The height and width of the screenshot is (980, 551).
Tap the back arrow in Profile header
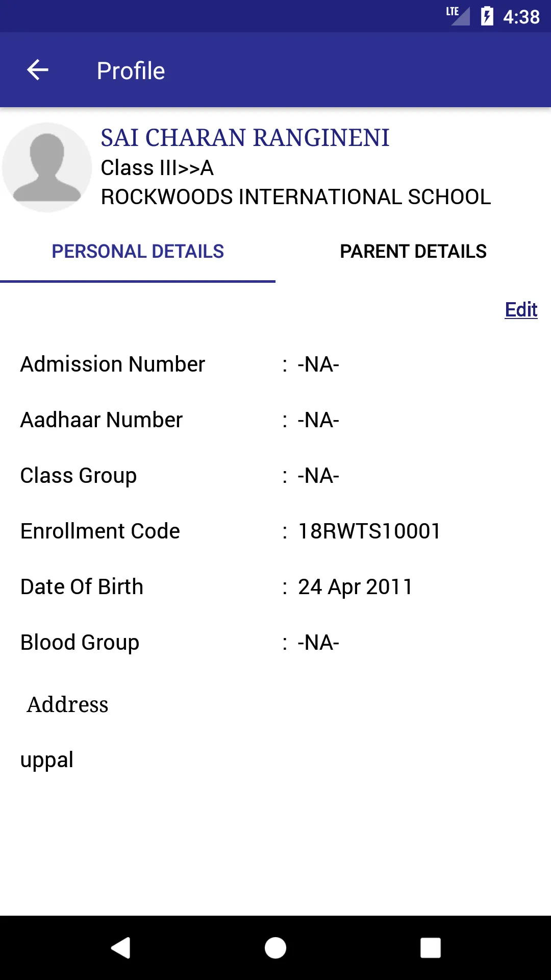coord(37,70)
